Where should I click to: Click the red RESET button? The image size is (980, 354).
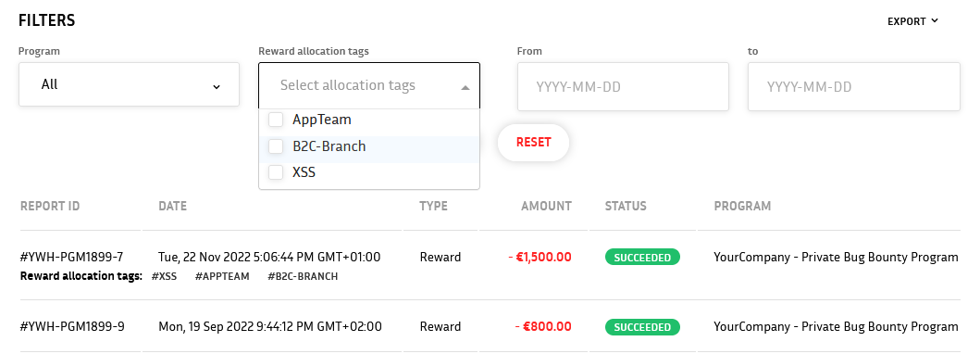click(534, 142)
